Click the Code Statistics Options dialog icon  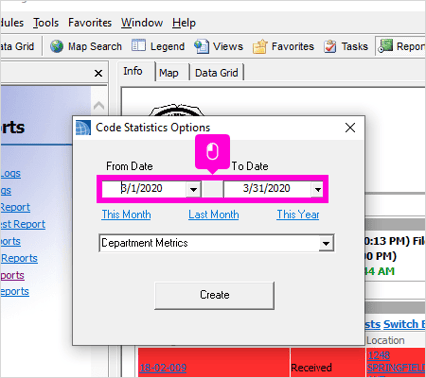click(83, 128)
